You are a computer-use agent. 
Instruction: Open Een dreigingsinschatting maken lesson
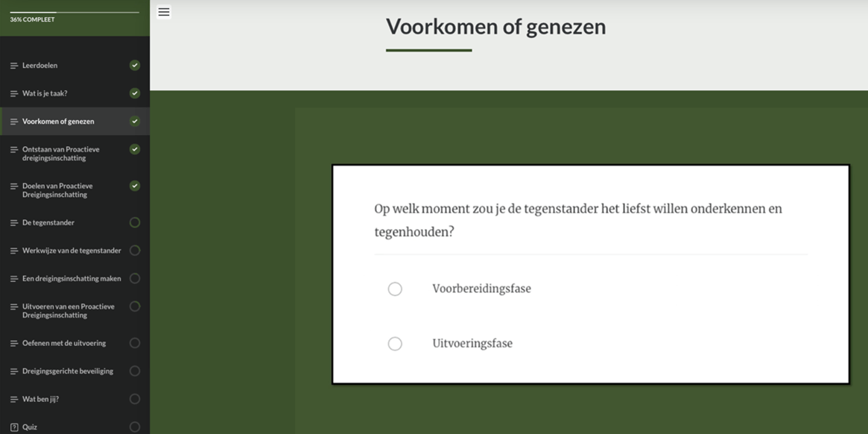(x=72, y=279)
